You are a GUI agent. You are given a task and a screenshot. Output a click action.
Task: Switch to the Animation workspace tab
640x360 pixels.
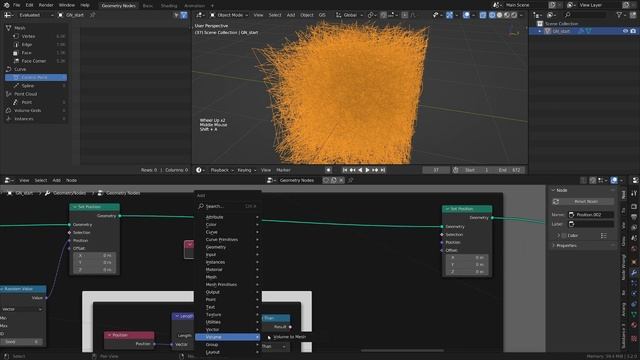[x=194, y=6]
